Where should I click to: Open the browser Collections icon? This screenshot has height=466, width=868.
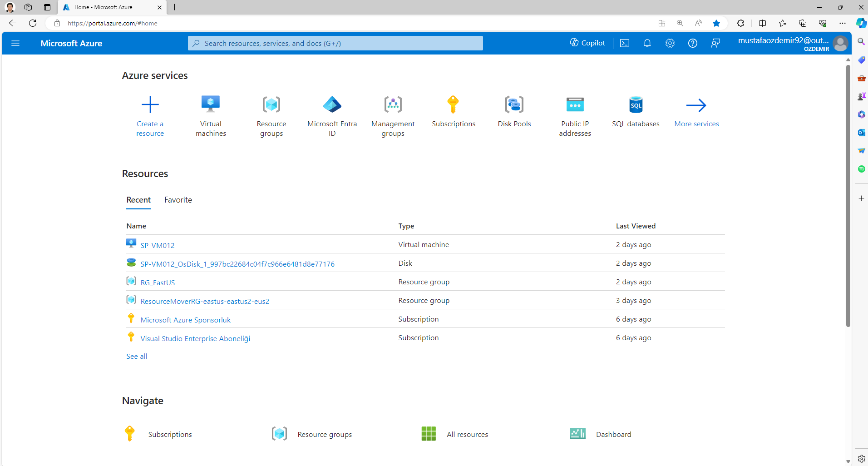803,23
